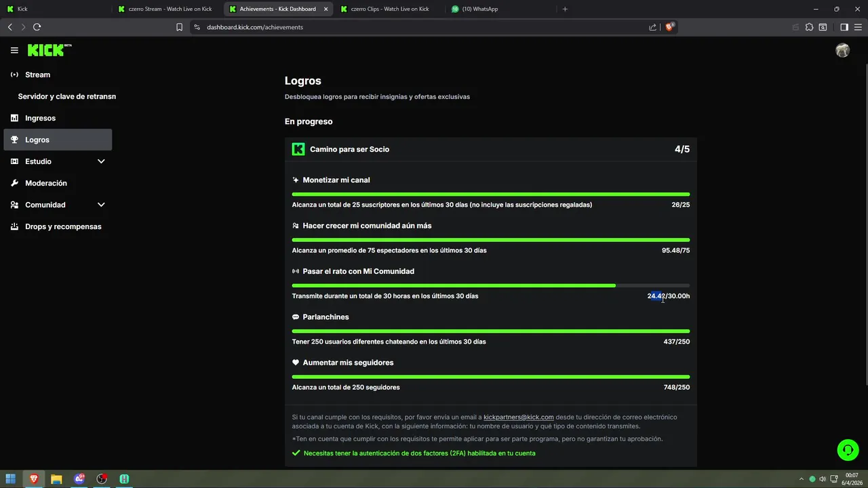This screenshot has height=488, width=868.
Task: Open Servidor y clave de retransmisión
Action: (67, 96)
